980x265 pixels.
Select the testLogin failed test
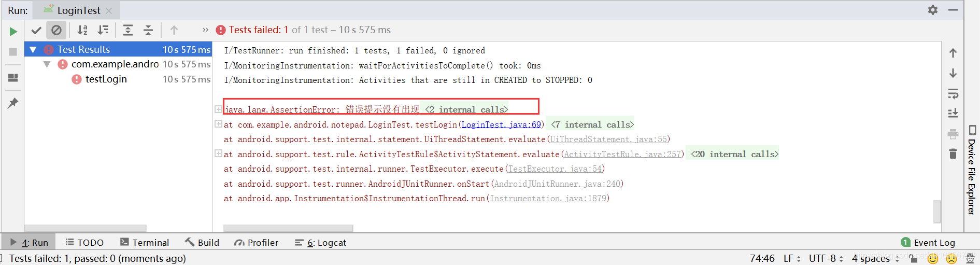click(106, 79)
